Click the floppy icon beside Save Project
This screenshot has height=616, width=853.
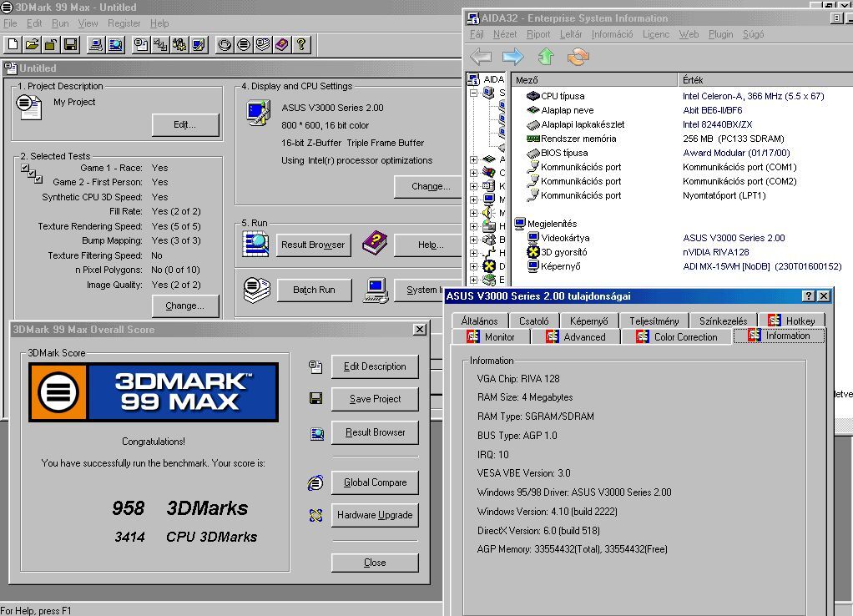tap(315, 399)
